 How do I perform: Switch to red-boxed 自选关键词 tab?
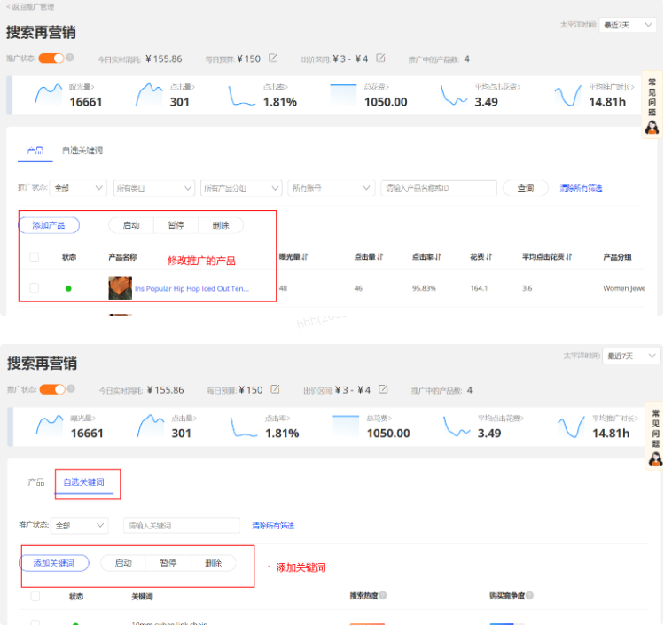click(x=87, y=482)
